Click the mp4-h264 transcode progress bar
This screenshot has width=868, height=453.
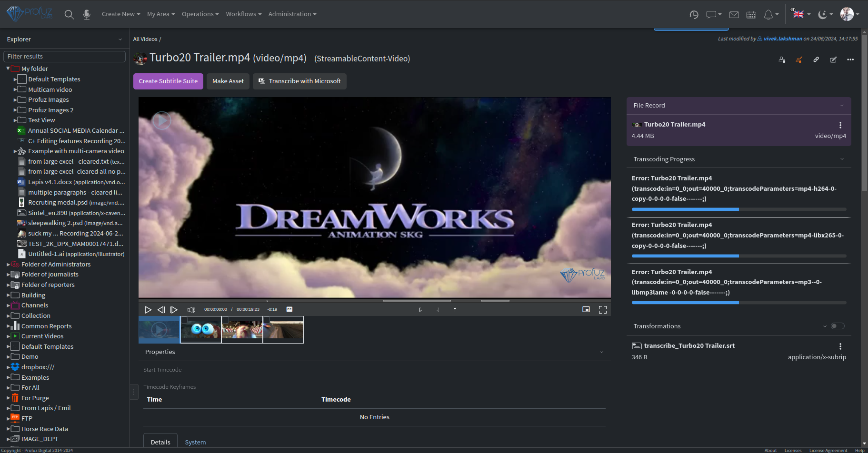(739, 209)
